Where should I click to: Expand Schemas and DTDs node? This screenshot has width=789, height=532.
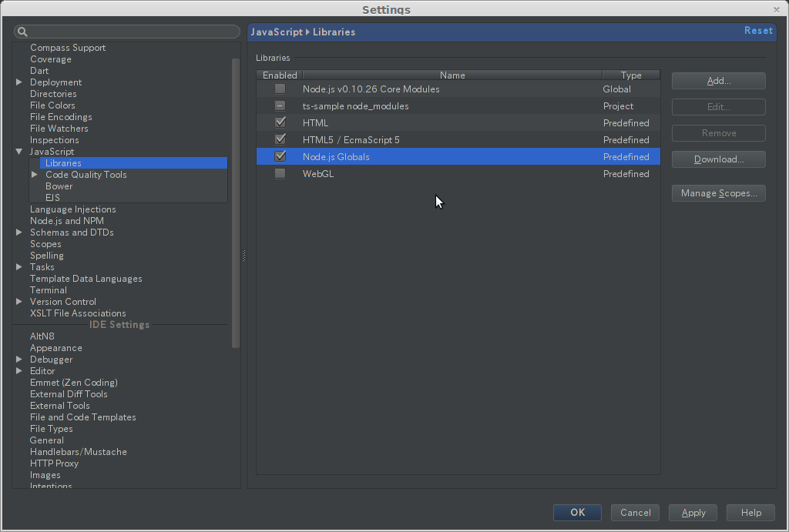(19, 233)
